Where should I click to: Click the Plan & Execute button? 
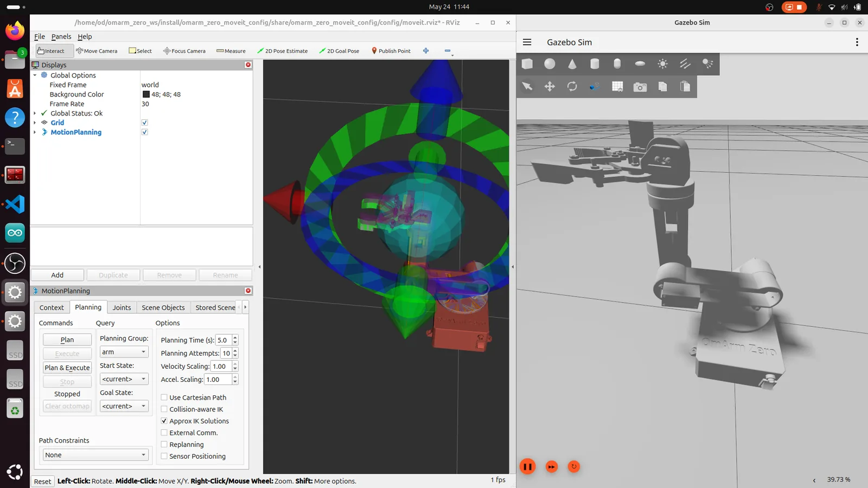[67, 368]
